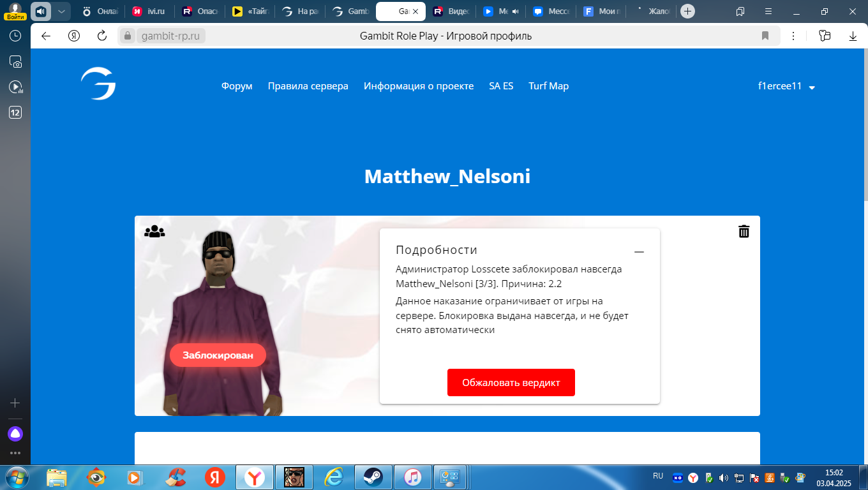
Task: Open the Форум menu item
Action: tap(237, 86)
